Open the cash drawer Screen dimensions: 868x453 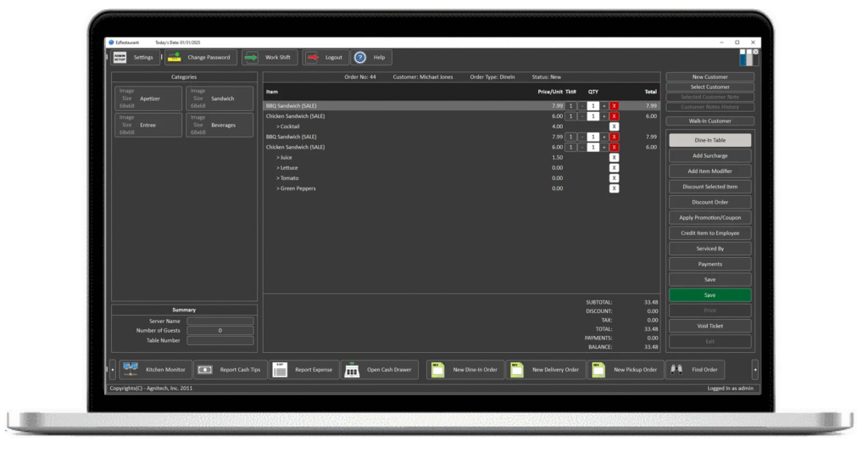[x=381, y=370]
